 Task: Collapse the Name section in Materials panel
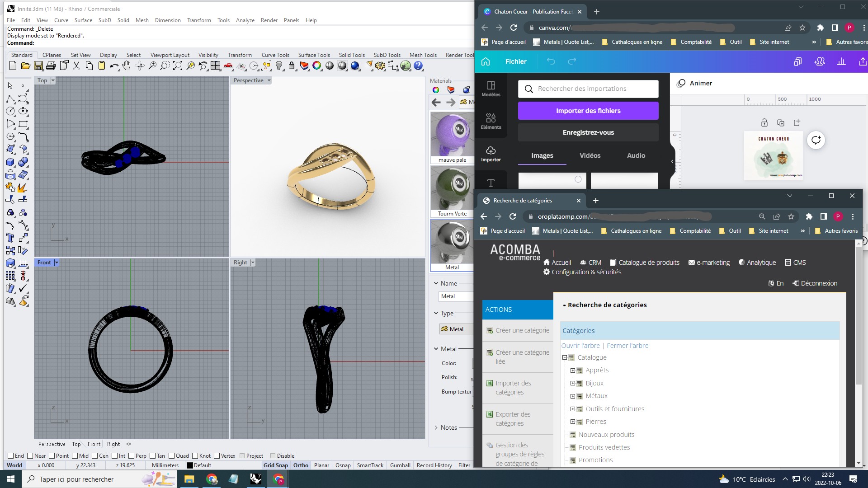click(436, 283)
